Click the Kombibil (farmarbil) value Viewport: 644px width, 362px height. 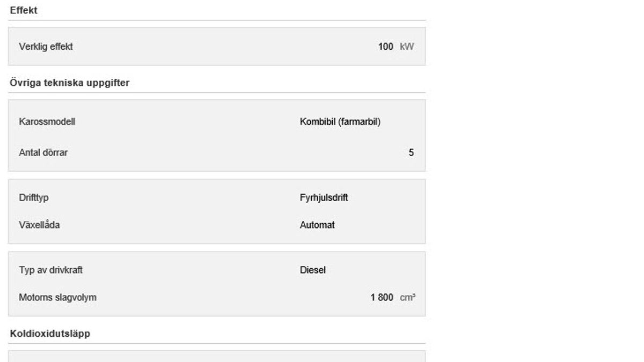[x=340, y=122]
